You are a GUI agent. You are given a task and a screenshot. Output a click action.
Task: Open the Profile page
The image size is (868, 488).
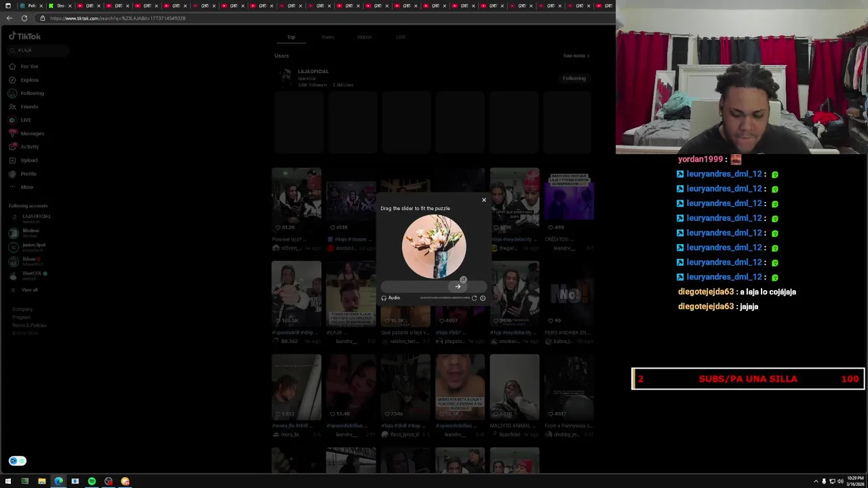[x=22, y=174]
